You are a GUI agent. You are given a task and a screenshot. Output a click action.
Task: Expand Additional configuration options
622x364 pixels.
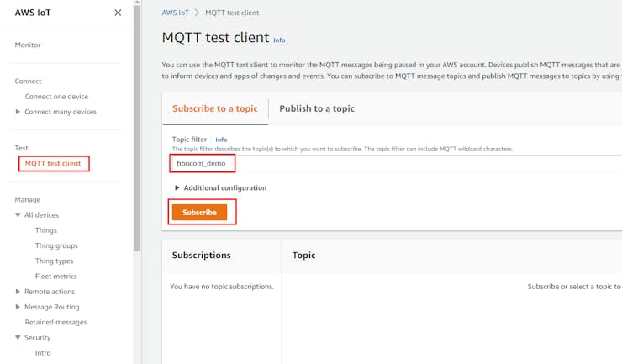click(x=177, y=187)
